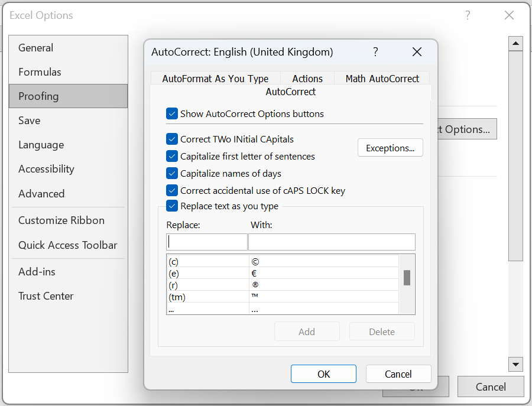Open the Formulas options category
The height and width of the screenshot is (406, 532).
pos(68,72)
